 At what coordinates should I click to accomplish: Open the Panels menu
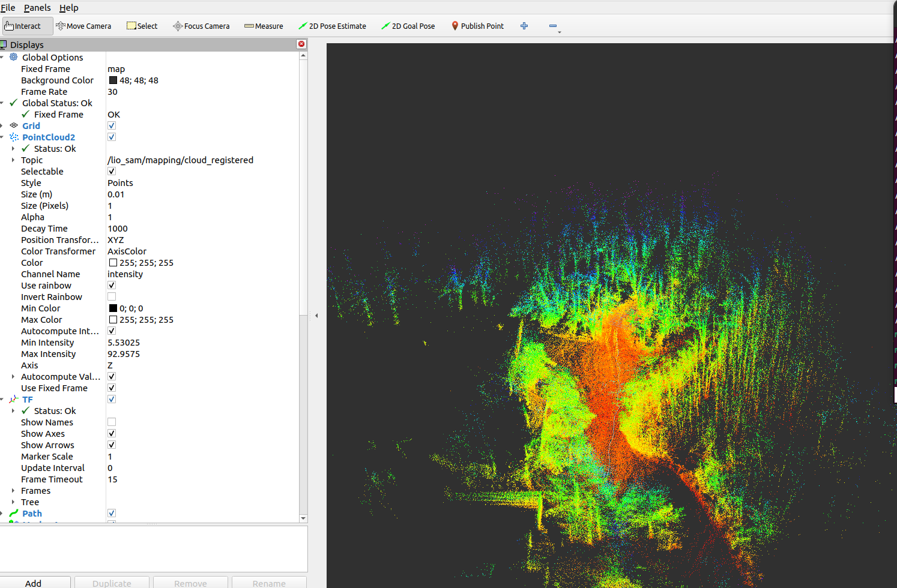(x=37, y=7)
